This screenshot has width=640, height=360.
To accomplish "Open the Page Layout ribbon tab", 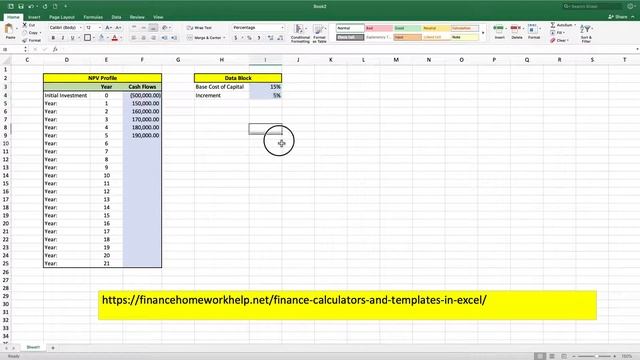I will click(x=62, y=17).
